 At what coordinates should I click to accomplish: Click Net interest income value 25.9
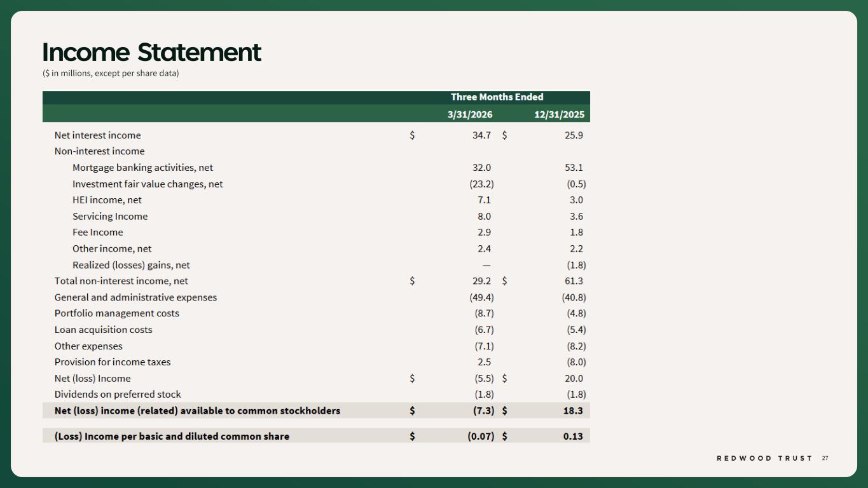574,135
